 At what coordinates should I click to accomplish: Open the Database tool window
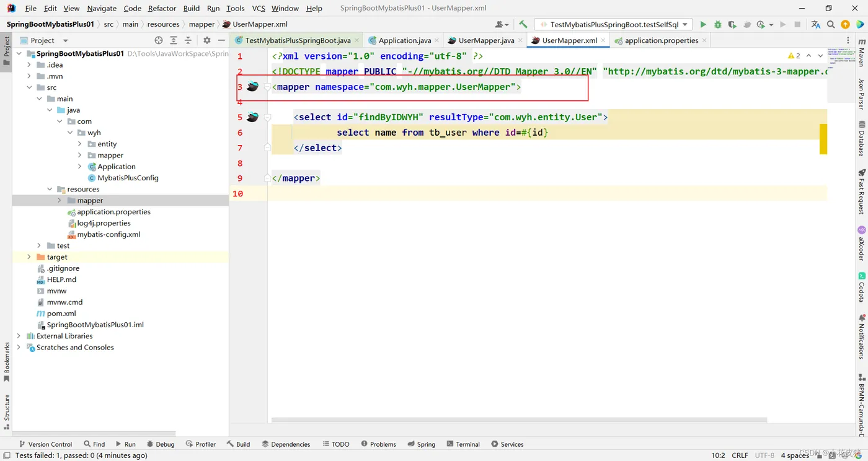coord(862,139)
